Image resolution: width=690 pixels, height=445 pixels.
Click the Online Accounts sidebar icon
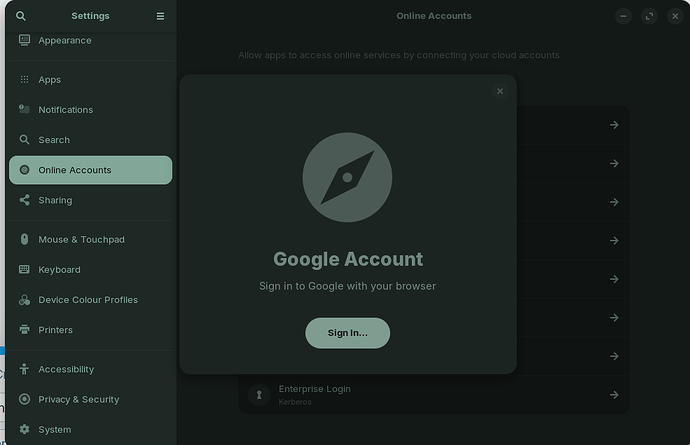(x=24, y=169)
